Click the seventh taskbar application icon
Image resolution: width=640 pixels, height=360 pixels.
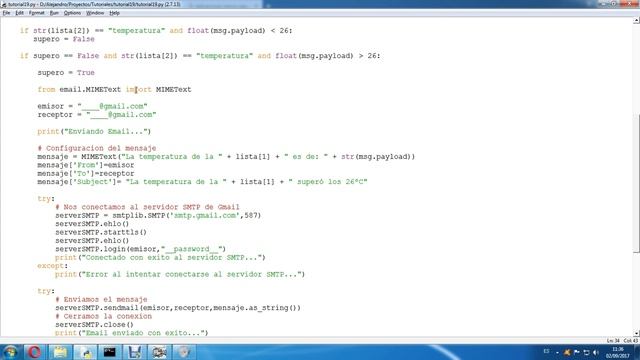click(159, 352)
